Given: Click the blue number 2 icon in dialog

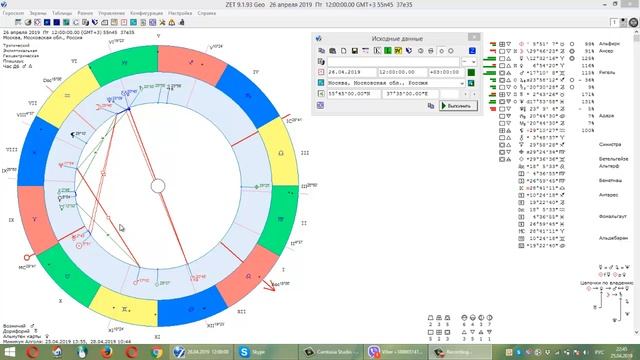Looking at the screenshot, I should (x=472, y=51).
